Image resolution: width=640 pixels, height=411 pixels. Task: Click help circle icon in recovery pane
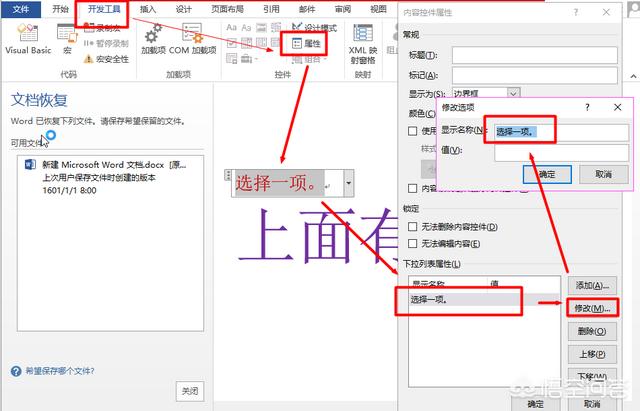[x=16, y=371]
